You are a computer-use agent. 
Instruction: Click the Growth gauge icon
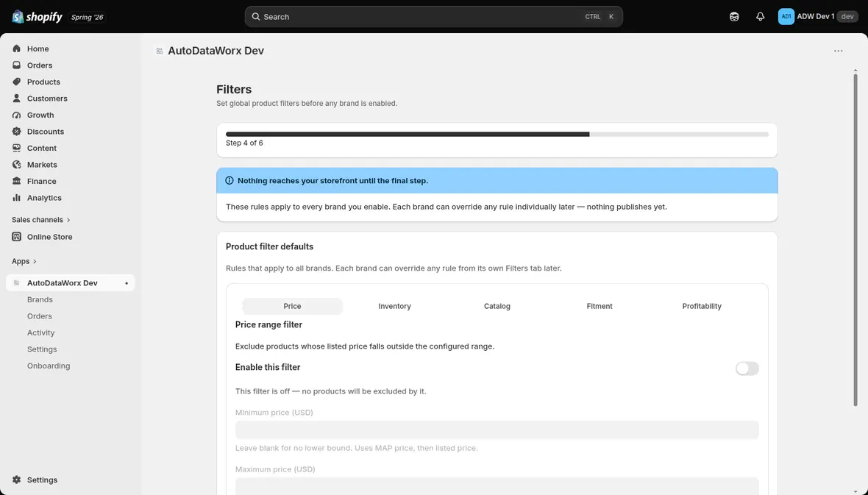pyautogui.click(x=17, y=115)
